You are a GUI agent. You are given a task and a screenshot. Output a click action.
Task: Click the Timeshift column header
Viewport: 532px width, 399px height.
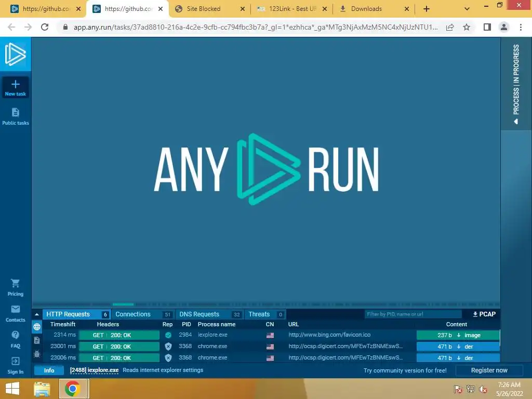coord(63,324)
